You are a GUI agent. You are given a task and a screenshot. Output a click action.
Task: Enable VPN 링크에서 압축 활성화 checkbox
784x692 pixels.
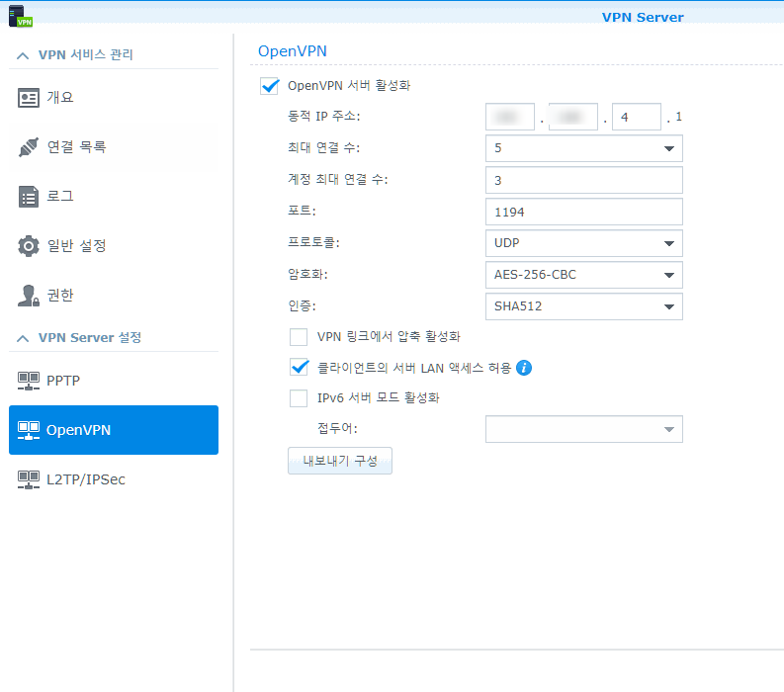(x=299, y=337)
